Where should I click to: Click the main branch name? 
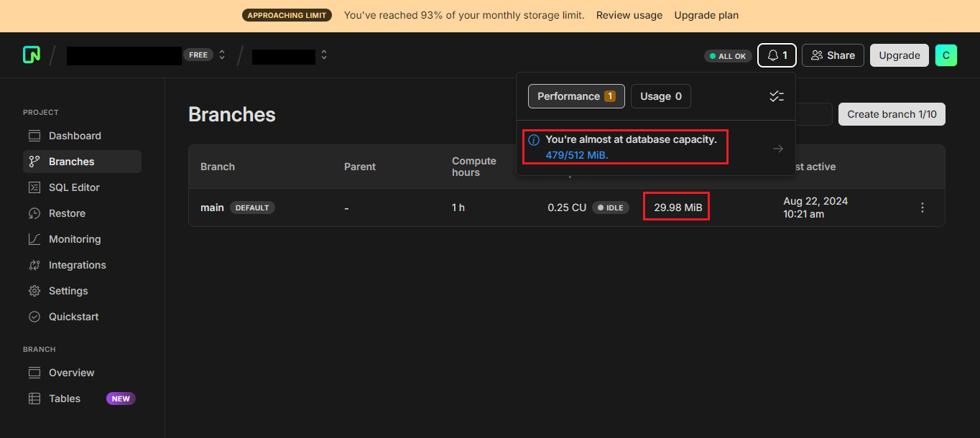tap(212, 208)
